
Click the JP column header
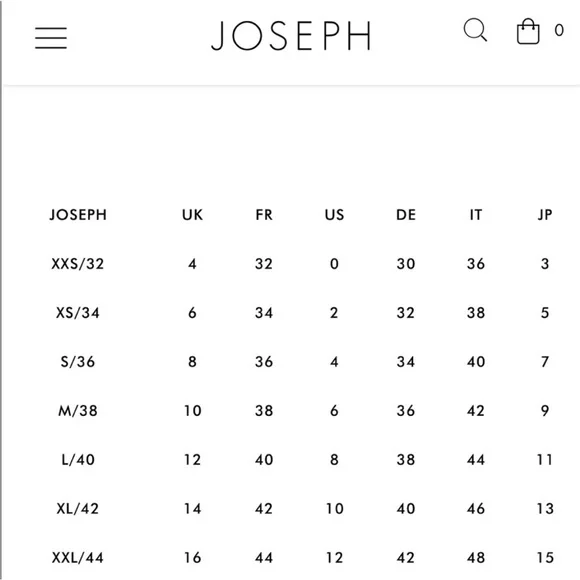click(x=545, y=215)
